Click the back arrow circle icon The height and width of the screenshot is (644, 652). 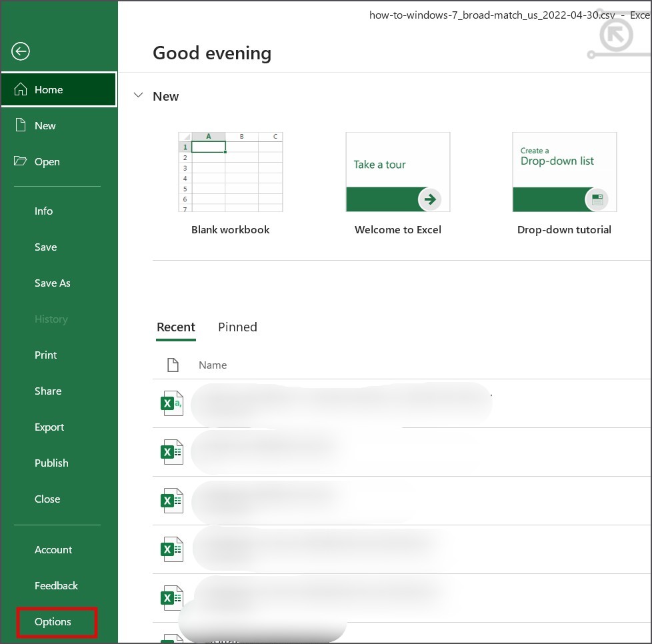(x=21, y=51)
